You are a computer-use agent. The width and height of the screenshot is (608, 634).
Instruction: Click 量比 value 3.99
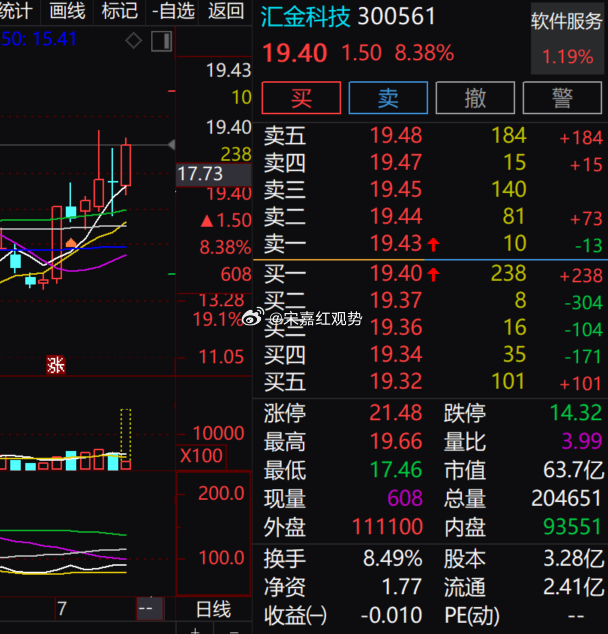point(582,441)
